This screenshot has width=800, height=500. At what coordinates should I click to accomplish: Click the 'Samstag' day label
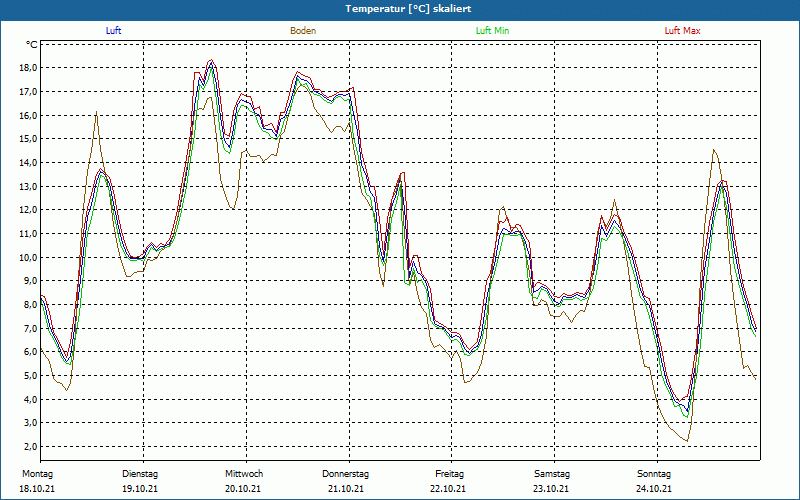click(x=552, y=474)
